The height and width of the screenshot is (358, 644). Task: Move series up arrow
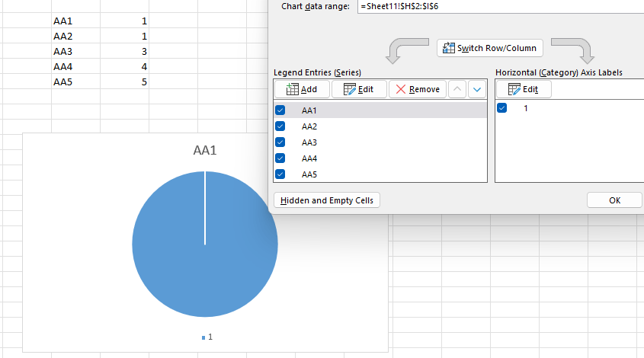(457, 89)
